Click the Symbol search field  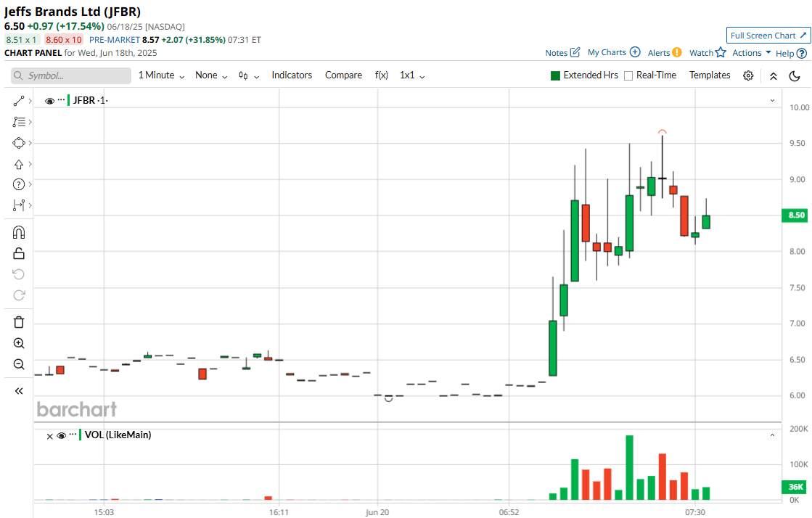click(71, 75)
